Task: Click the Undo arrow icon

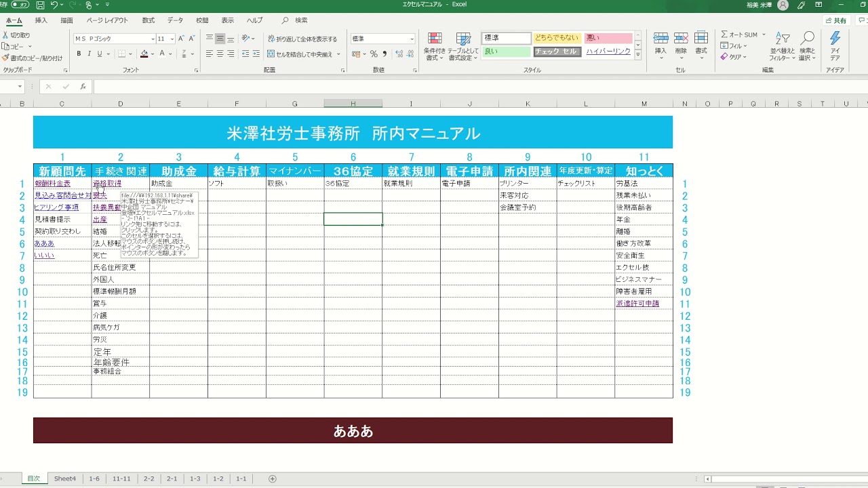Action: click(x=54, y=5)
